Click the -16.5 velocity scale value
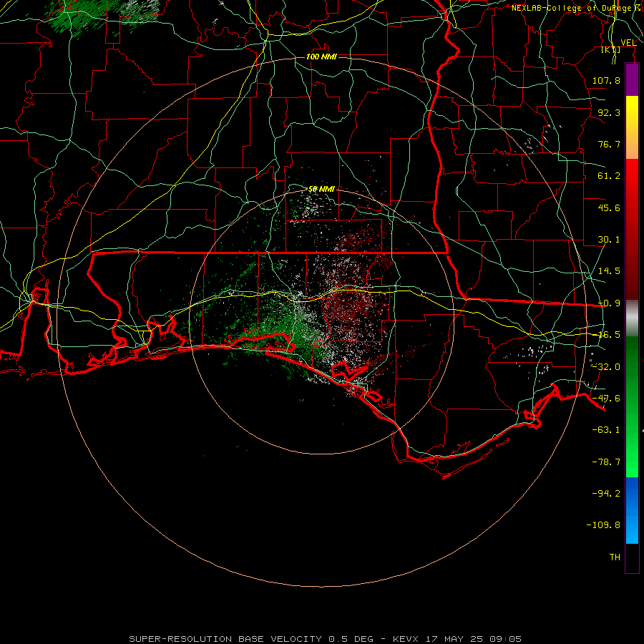The image size is (644, 644). point(606,335)
